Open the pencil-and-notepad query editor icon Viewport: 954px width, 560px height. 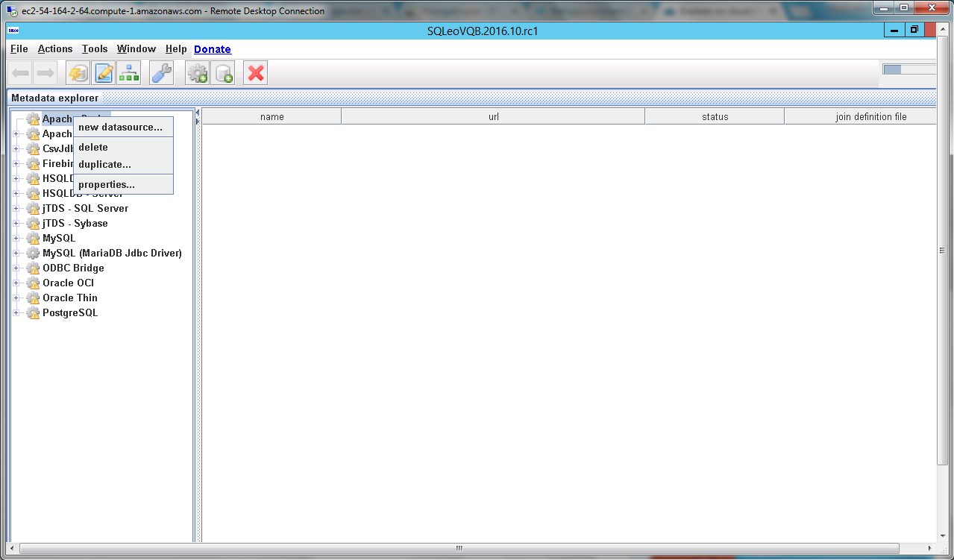104,73
